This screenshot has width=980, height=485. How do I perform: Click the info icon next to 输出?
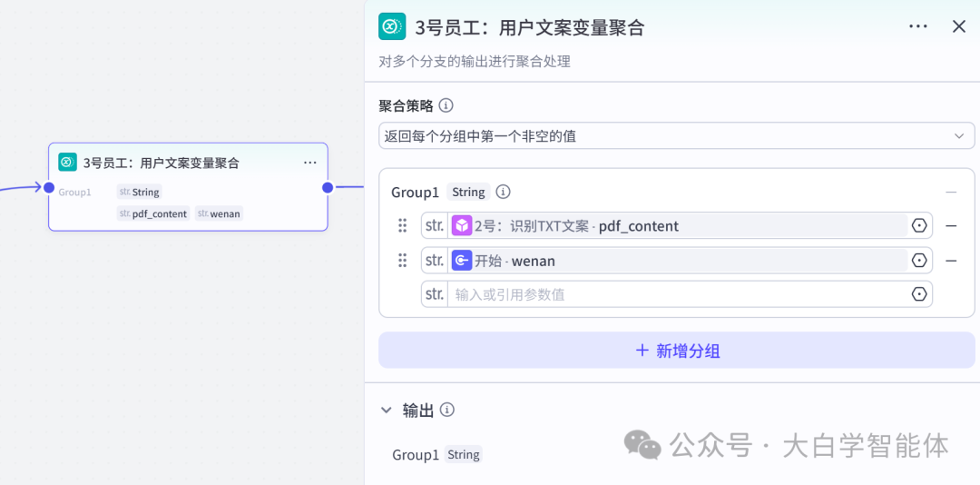tap(446, 410)
